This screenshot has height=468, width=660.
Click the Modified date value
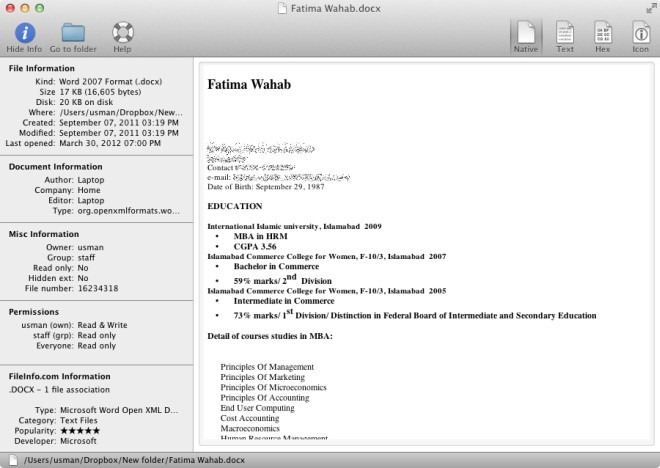(x=119, y=133)
